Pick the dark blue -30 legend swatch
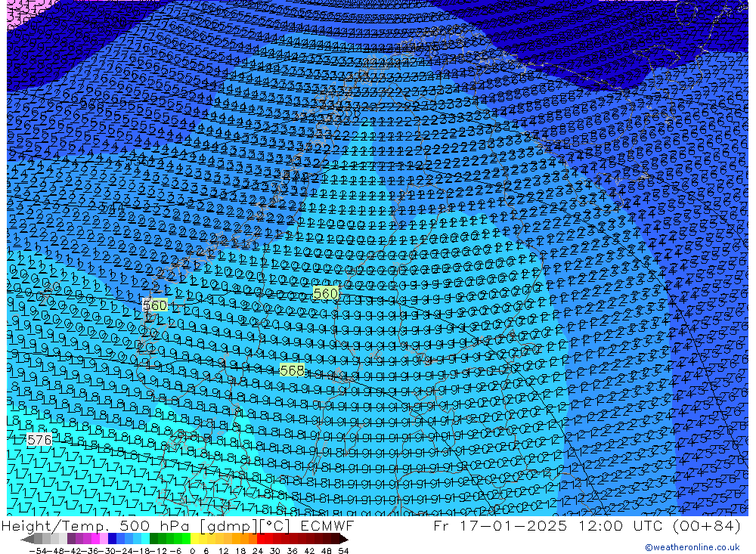This screenshot has height=554, width=756. click(112, 539)
